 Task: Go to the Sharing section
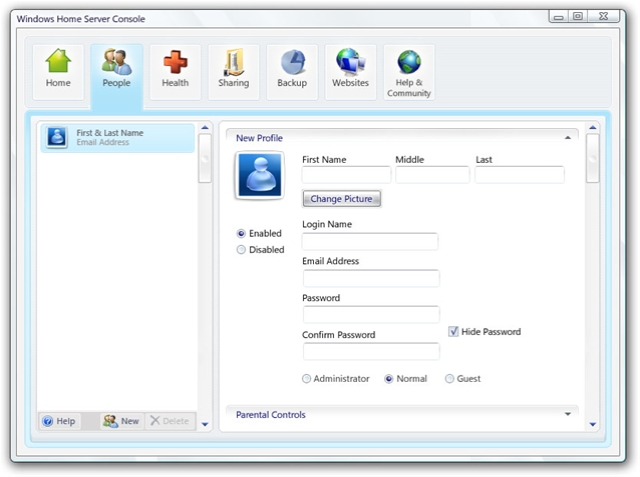click(233, 72)
